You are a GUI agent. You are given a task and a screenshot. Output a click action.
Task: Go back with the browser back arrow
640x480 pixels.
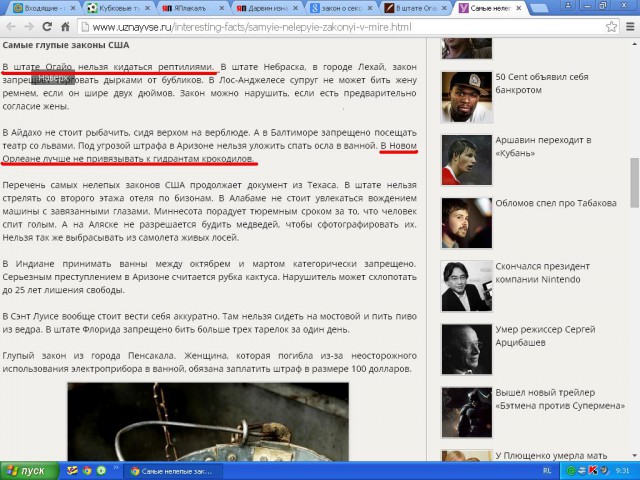[11, 27]
